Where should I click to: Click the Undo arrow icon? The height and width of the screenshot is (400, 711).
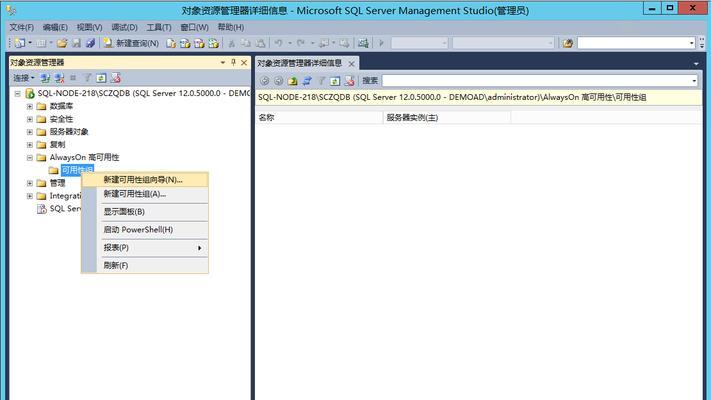click(x=278, y=43)
